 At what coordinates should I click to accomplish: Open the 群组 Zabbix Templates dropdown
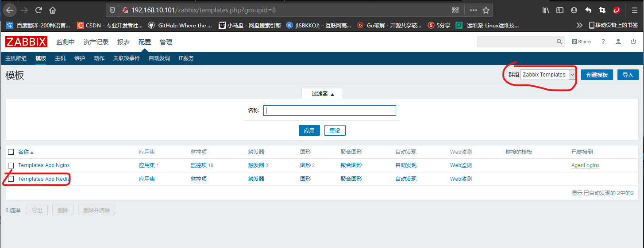pos(548,75)
